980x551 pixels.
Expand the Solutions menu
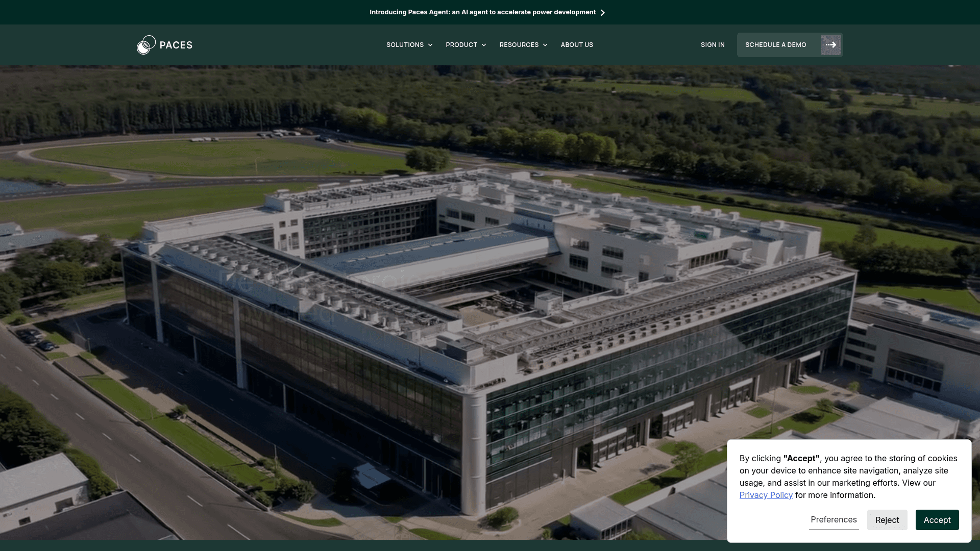tap(409, 45)
